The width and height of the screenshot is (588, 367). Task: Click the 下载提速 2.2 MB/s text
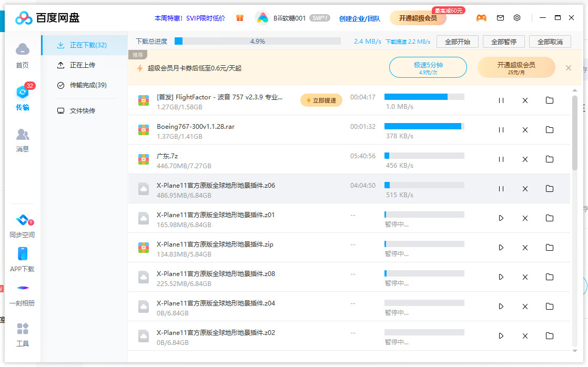point(408,42)
